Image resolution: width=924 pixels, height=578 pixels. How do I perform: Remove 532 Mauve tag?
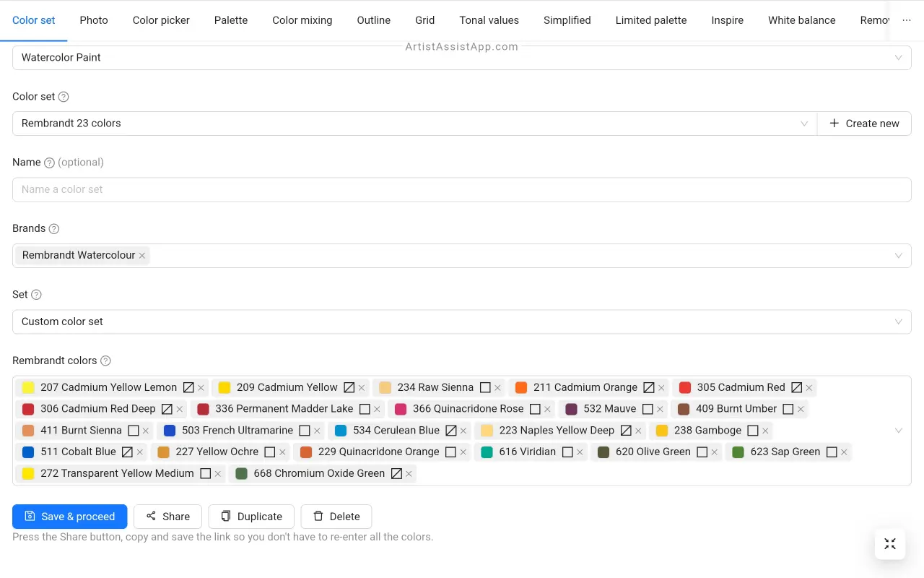[660, 410]
